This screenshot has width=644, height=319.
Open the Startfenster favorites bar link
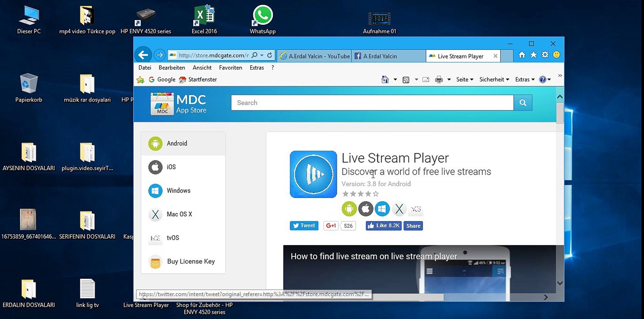click(x=198, y=80)
